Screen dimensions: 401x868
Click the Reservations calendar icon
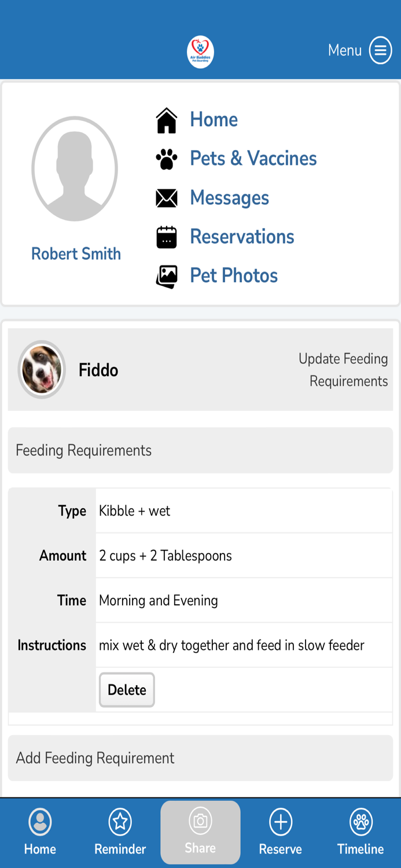coord(167,236)
